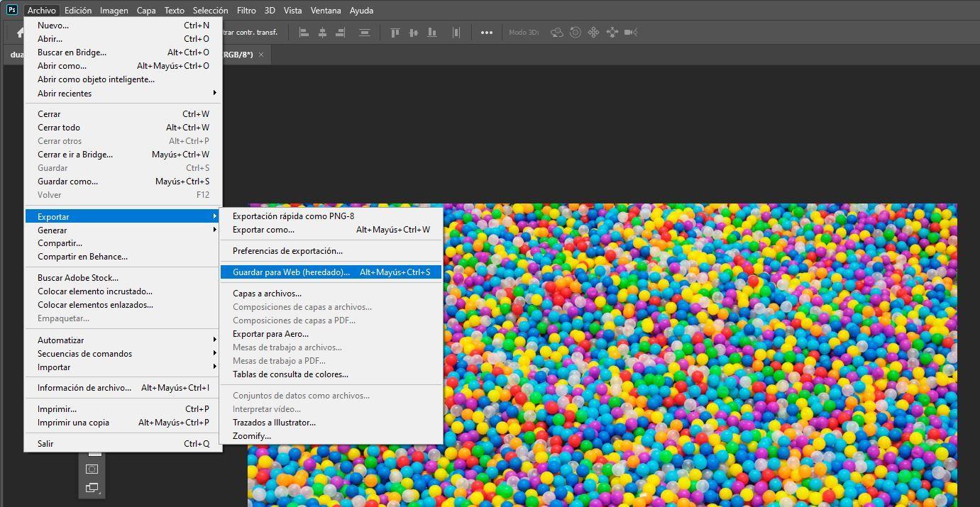Viewport: 980px width, 507px height.
Task: Open the Selección menu
Action: tap(211, 11)
